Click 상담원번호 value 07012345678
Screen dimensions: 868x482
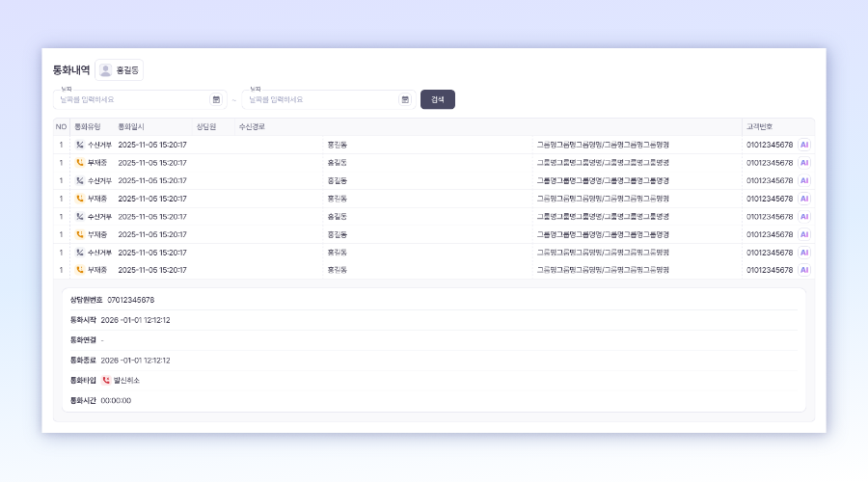coord(130,300)
